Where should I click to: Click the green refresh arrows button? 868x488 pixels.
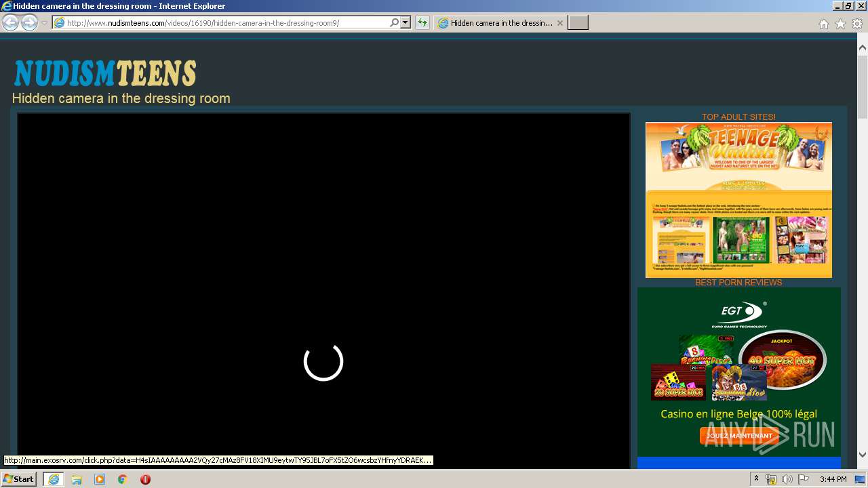422,23
